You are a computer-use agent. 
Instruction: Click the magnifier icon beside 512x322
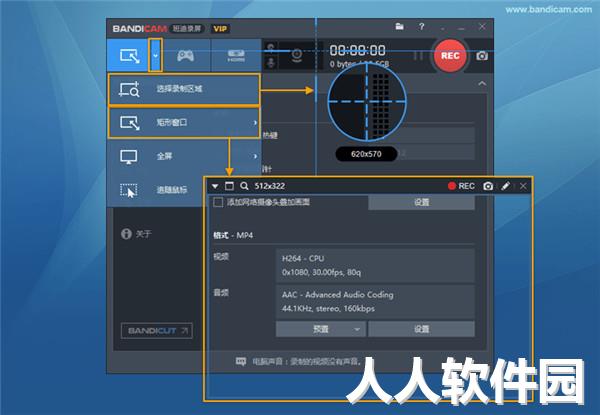(x=244, y=186)
